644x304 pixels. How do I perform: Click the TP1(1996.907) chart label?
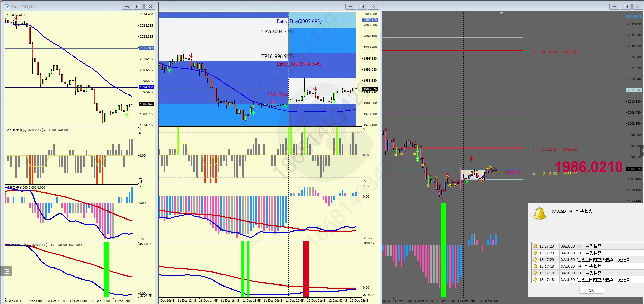point(278,56)
